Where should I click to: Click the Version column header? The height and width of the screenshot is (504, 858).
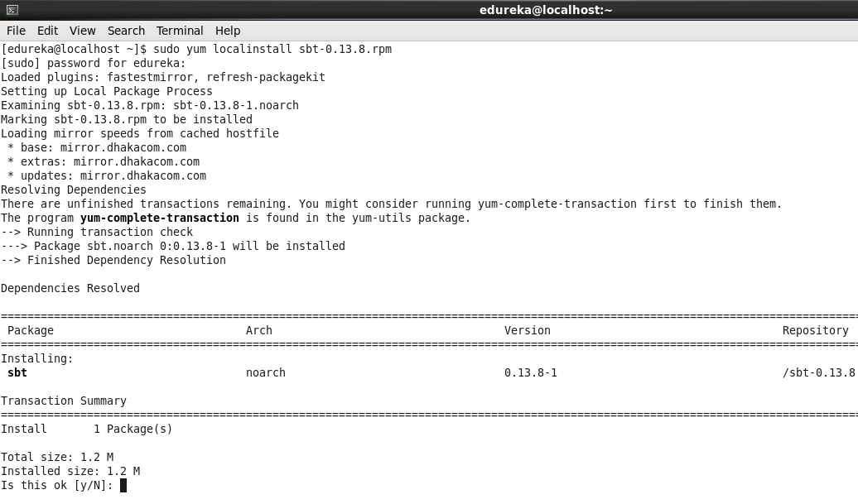click(527, 330)
